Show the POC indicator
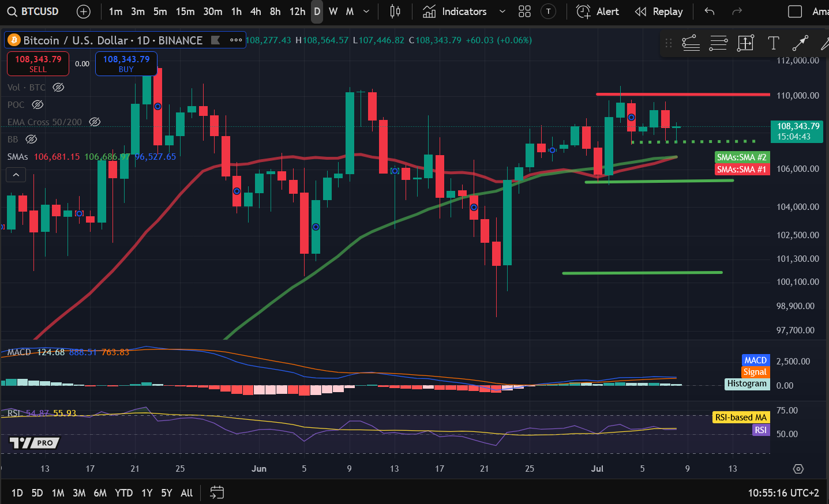Image resolution: width=829 pixels, height=504 pixels. coord(37,104)
